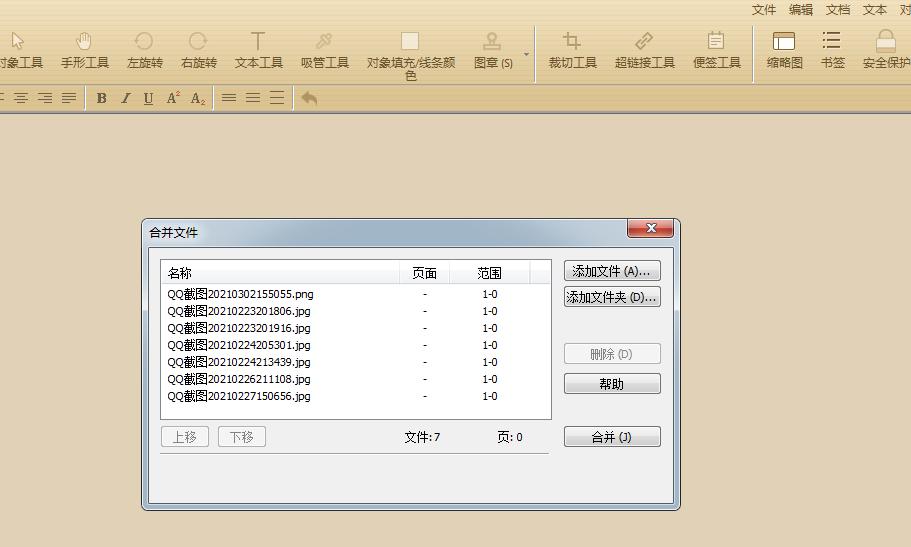Click the 合并 (J) button
The height and width of the screenshot is (547, 911).
(612, 437)
